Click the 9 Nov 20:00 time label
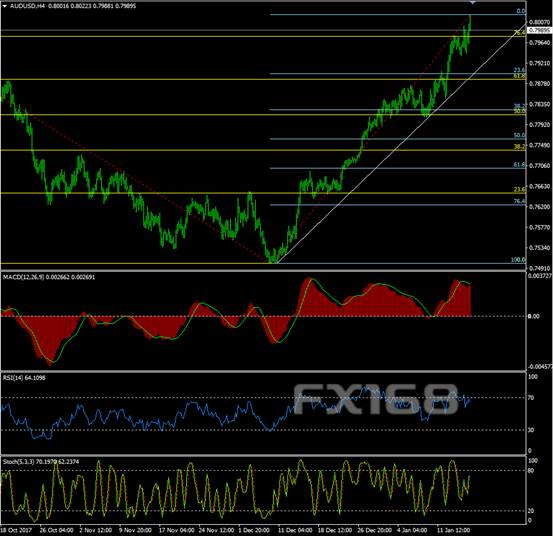Image resolution: width=553 pixels, height=536 pixels. pyautogui.click(x=135, y=530)
